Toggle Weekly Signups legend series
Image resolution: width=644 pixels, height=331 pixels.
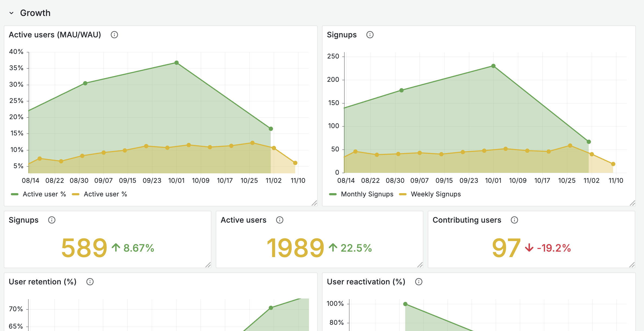tap(430, 194)
